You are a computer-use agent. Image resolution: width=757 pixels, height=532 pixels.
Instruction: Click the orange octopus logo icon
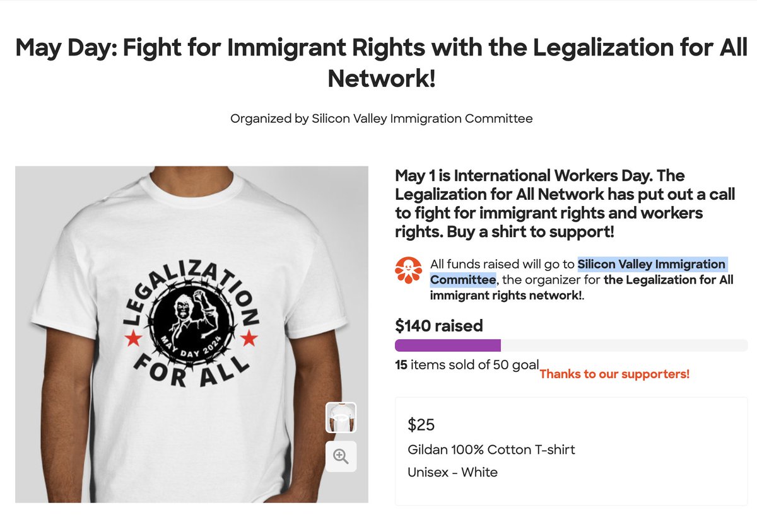pos(408,271)
